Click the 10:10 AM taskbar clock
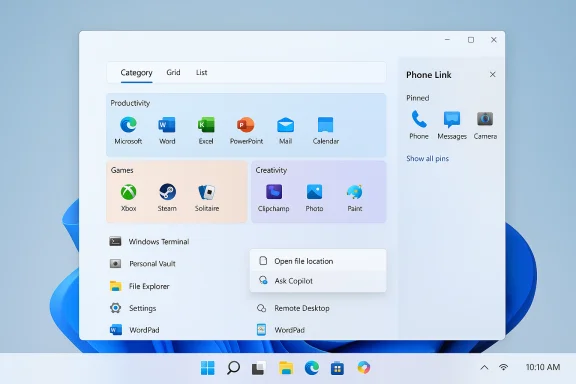This screenshot has height=384, width=576. coord(543,367)
